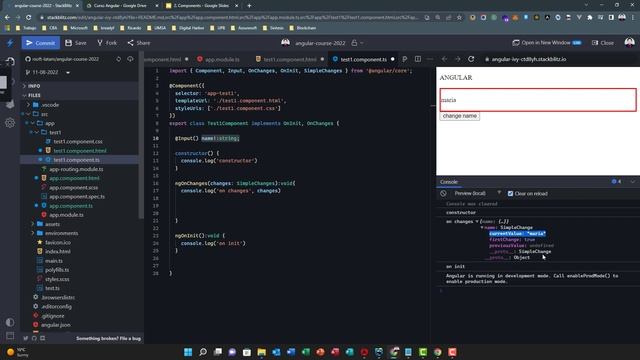Open the console filter funnel
The height and width of the screenshot is (360, 640).
(499, 193)
